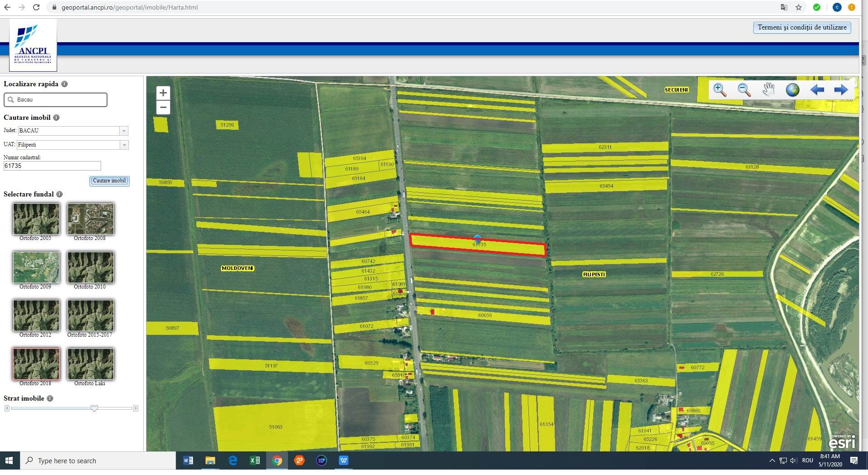Select the Ortofoto 2009 background thumbnail

[36, 267]
